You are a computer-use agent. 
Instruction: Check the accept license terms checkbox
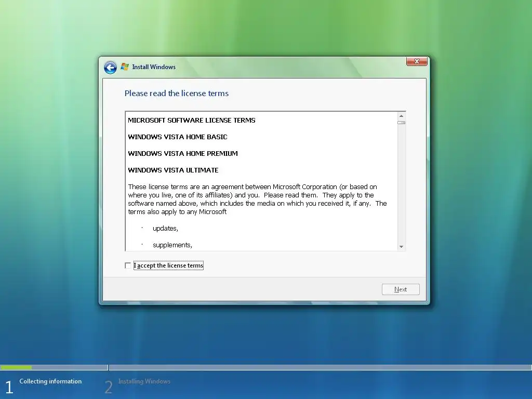(x=128, y=265)
